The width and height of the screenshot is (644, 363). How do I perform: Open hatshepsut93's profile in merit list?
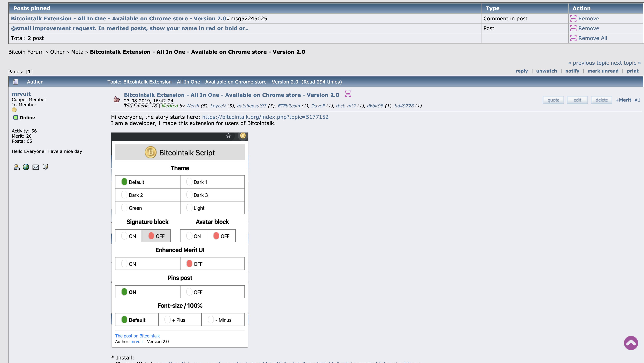(x=252, y=106)
